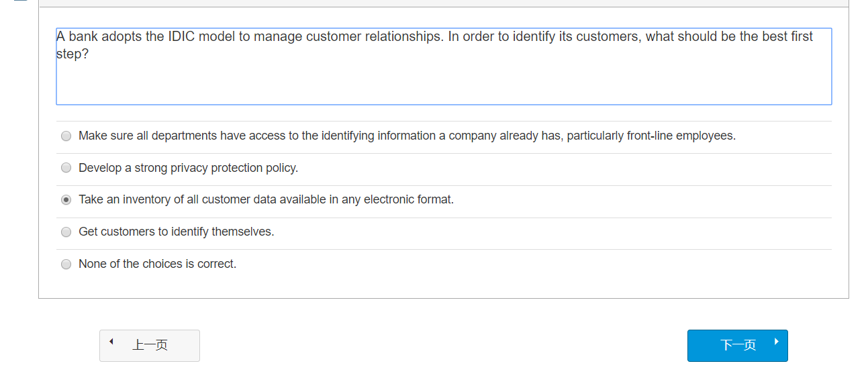Select 'None of the choices is correct' radio

(x=66, y=265)
